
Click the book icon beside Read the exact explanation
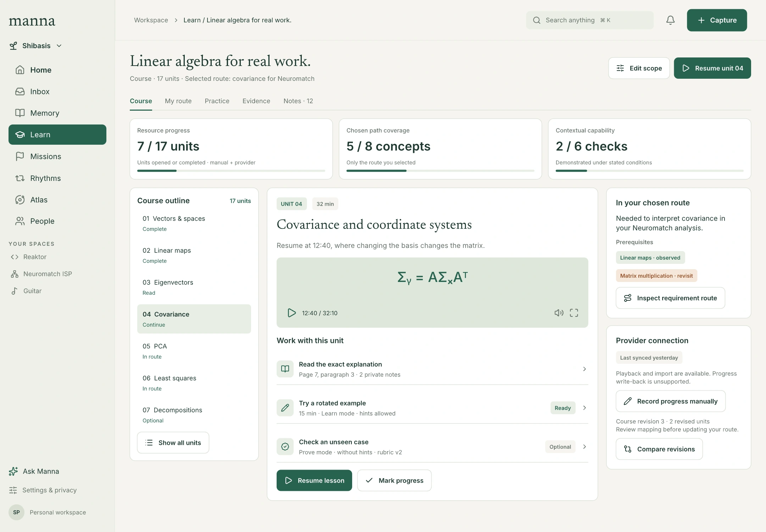click(x=285, y=369)
